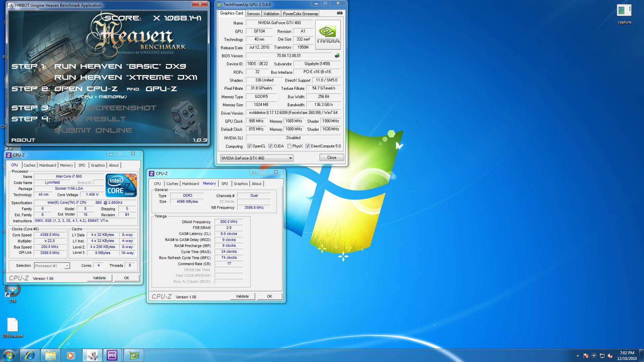Click the CPU-Z Memory window title icon

pyautogui.click(x=152, y=174)
